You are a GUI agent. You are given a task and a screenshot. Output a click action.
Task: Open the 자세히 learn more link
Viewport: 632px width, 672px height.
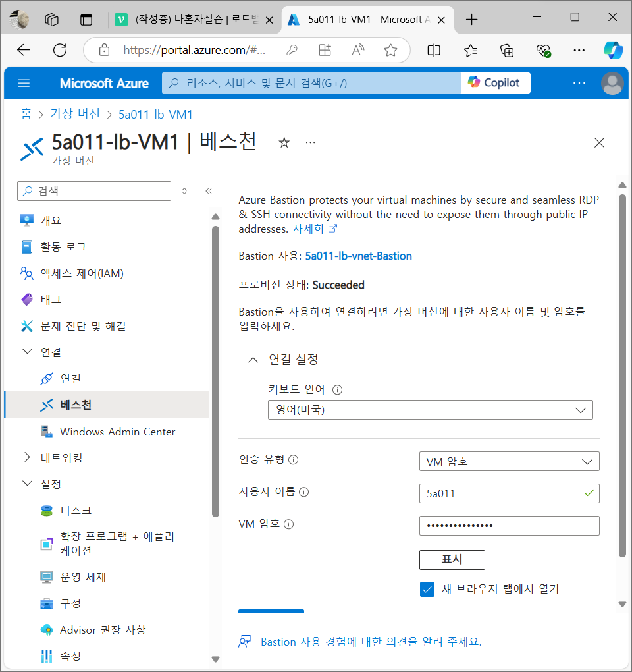click(315, 229)
